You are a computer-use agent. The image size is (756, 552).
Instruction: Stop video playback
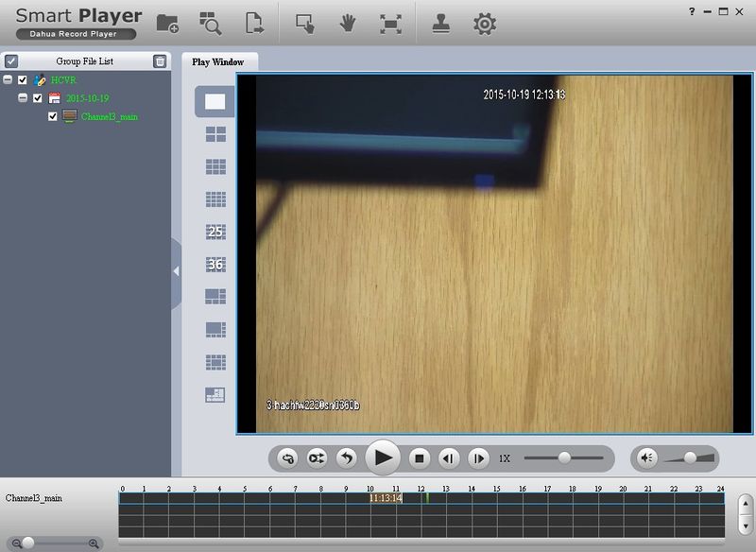click(x=421, y=458)
